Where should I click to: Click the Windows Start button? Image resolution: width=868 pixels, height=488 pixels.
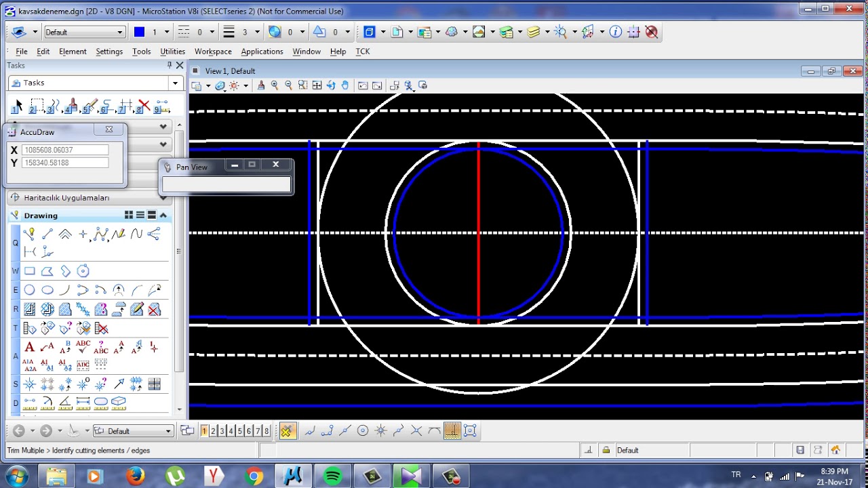16,476
